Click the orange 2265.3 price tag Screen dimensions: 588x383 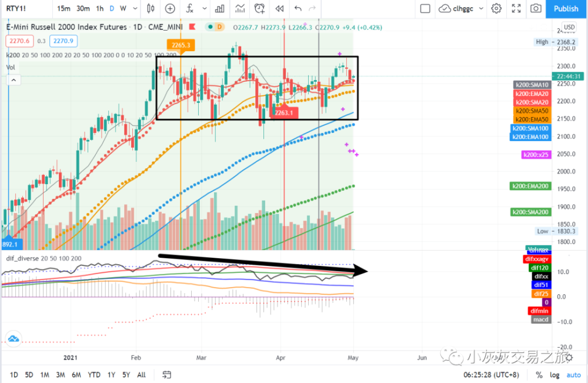(x=181, y=45)
